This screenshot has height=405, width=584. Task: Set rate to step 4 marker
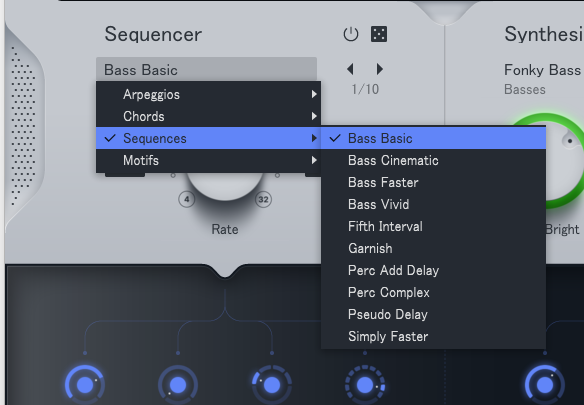[187, 199]
